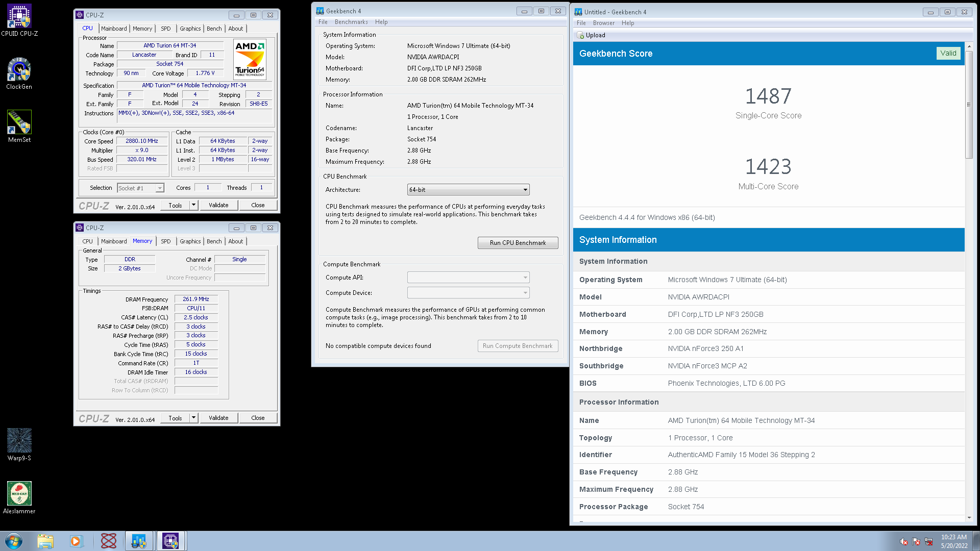Click the Geekbench 4 window title icon
Image resolution: width=980 pixels, height=551 pixels.
(320, 11)
